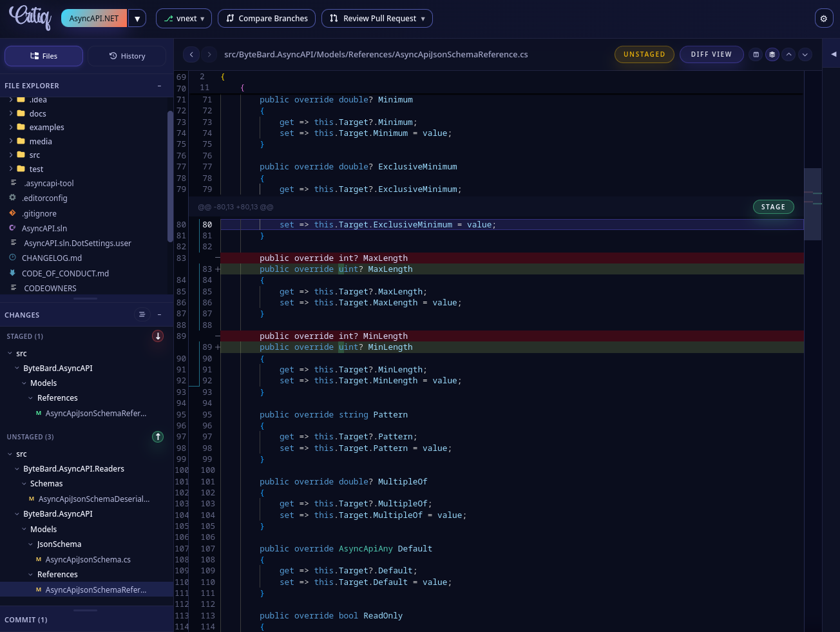Open the AsyncAPI.NET repository selector
This screenshot has height=632, width=840.
[x=94, y=18]
